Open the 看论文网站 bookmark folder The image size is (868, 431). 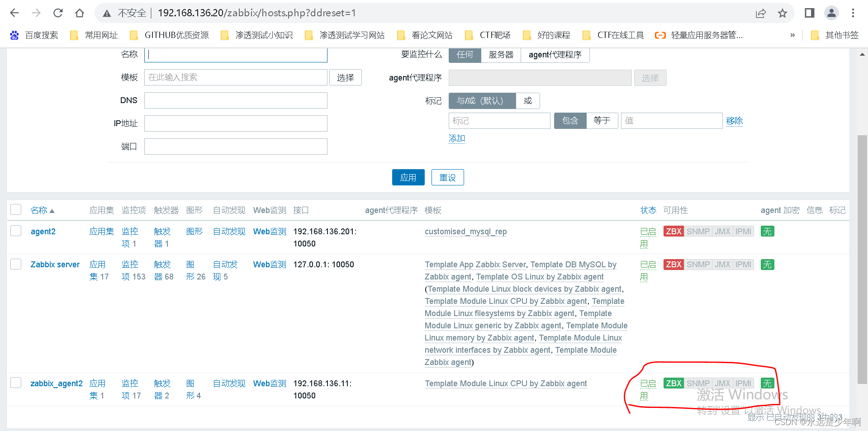424,35
